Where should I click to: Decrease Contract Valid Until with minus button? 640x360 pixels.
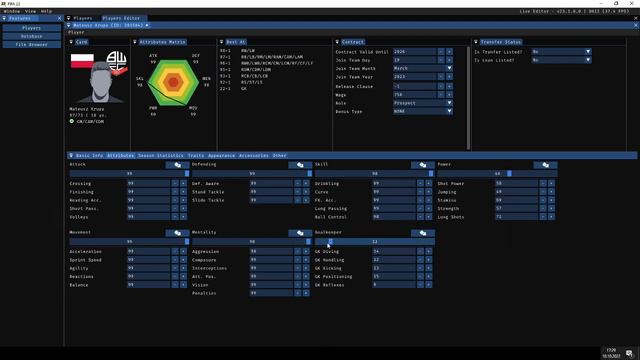(x=441, y=52)
